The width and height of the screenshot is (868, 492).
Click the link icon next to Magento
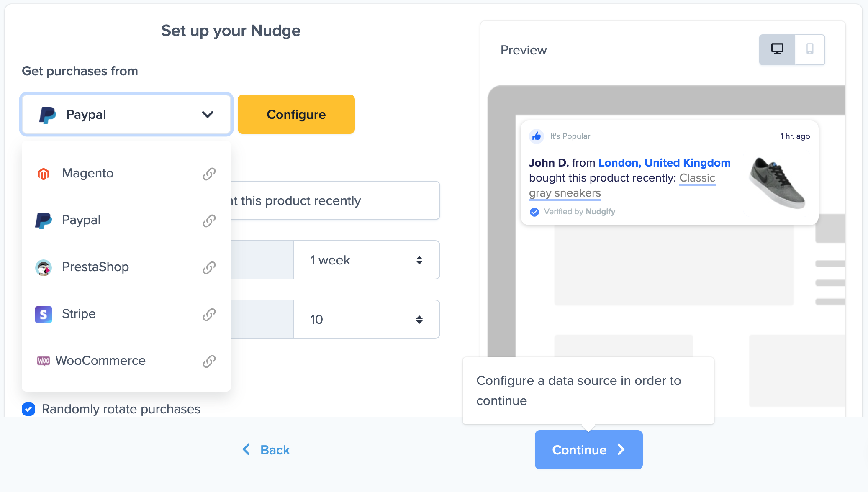(x=209, y=174)
